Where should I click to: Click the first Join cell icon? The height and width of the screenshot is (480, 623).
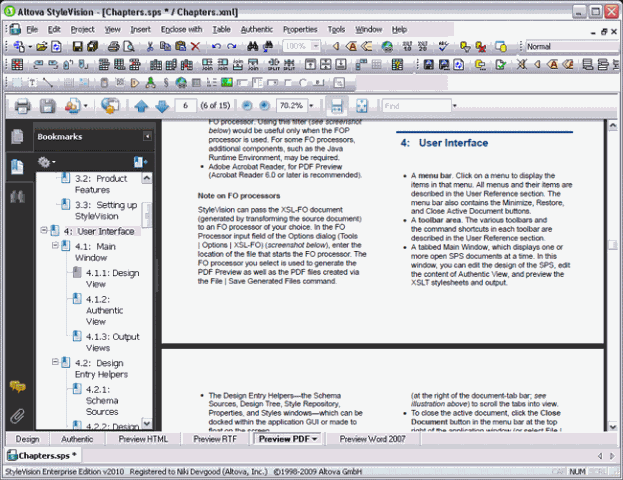pyautogui.click(x=207, y=64)
